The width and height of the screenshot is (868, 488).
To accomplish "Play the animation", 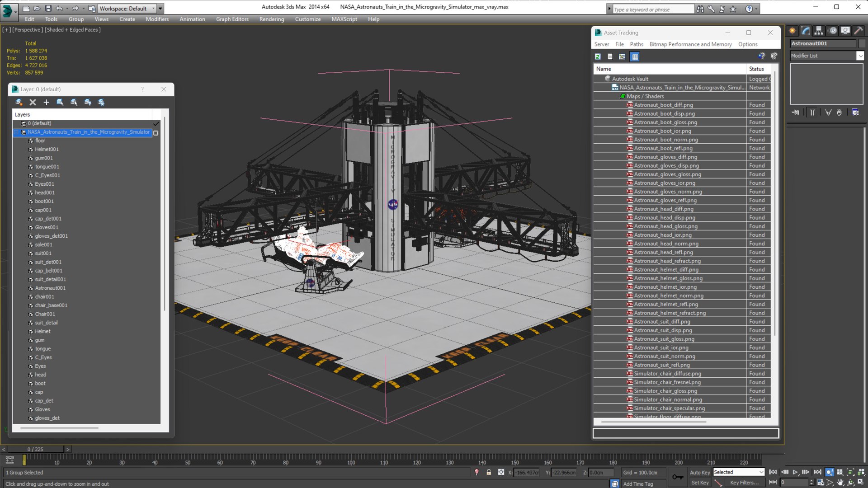I will [x=795, y=472].
